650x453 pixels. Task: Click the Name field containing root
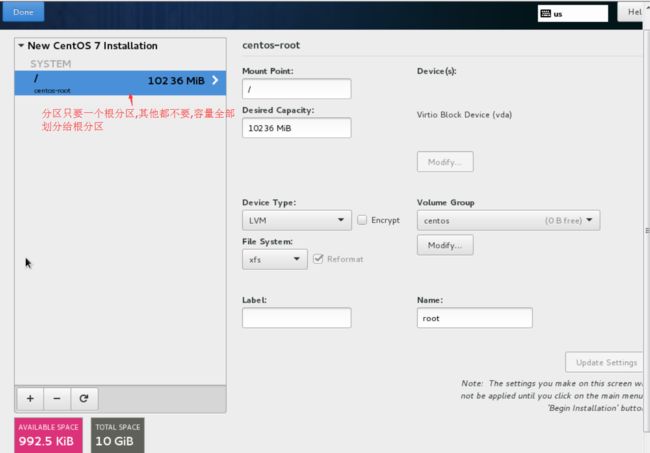coord(475,318)
